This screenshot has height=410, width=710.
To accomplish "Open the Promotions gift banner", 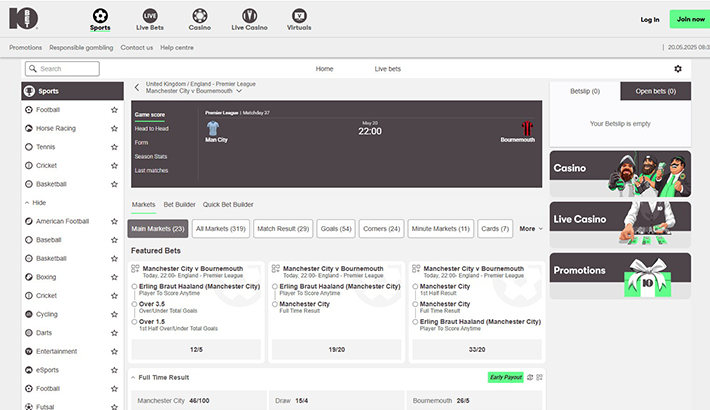I will pos(620,275).
